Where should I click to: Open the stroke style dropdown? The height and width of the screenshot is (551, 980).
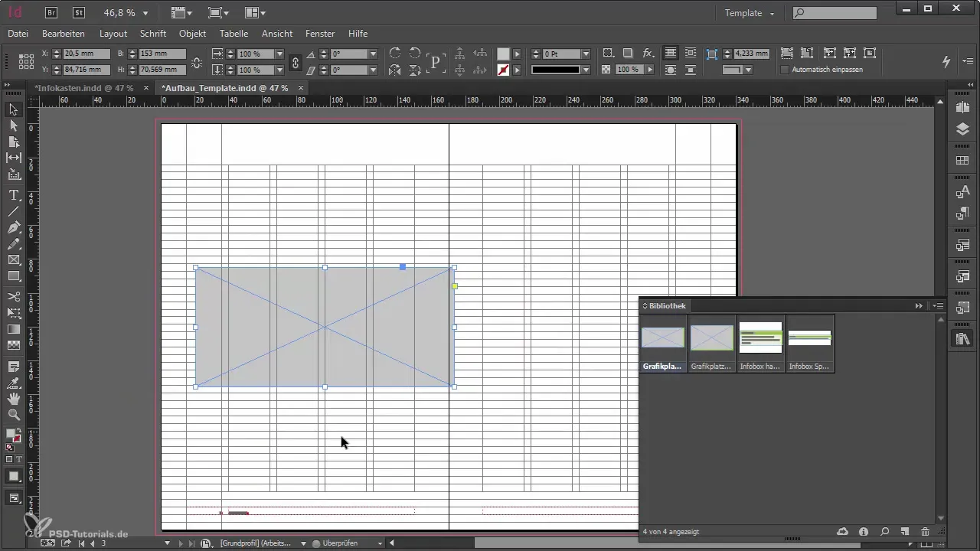[x=586, y=70]
